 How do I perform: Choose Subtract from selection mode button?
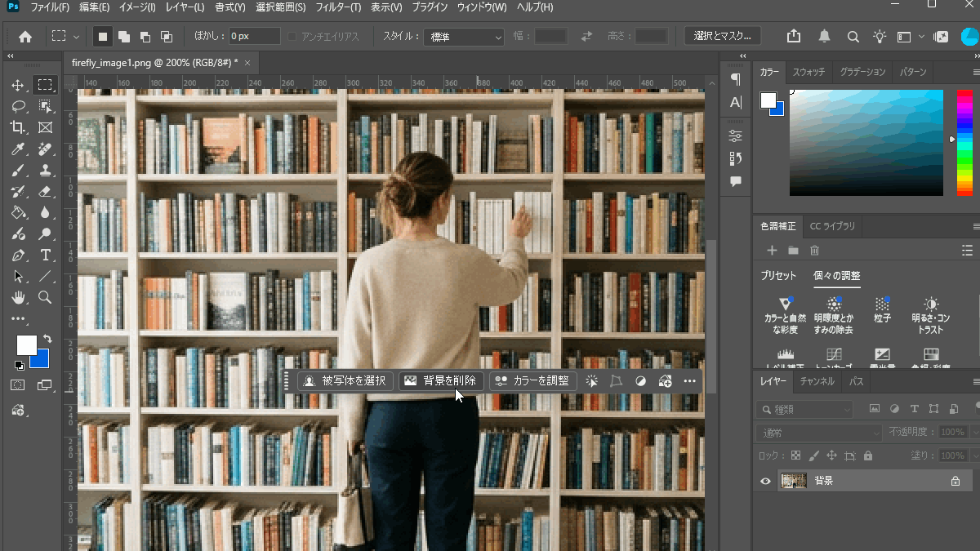coord(145,37)
